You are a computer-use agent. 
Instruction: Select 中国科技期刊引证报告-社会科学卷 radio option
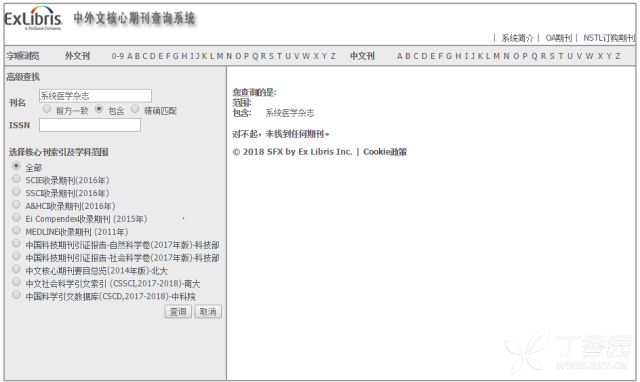coord(16,256)
